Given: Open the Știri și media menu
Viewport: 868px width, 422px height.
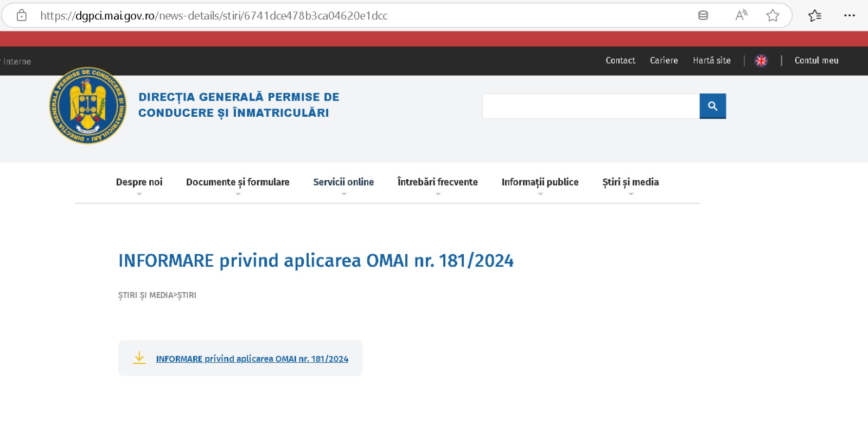Looking at the screenshot, I should pos(630,182).
